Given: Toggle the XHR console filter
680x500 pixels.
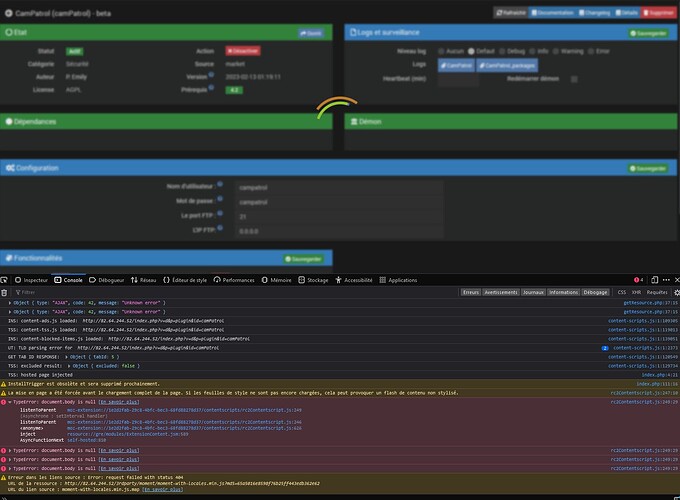Looking at the screenshot, I should tap(636, 292).
